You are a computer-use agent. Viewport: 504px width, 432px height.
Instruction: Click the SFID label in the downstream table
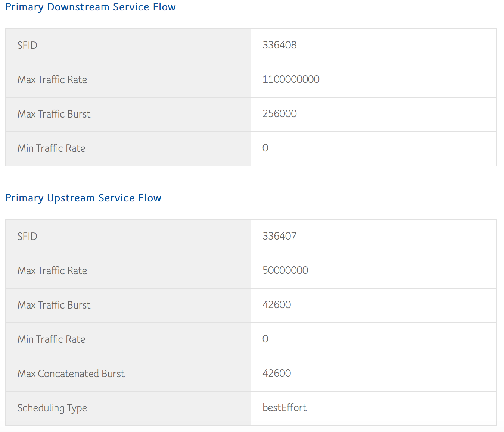click(27, 46)
